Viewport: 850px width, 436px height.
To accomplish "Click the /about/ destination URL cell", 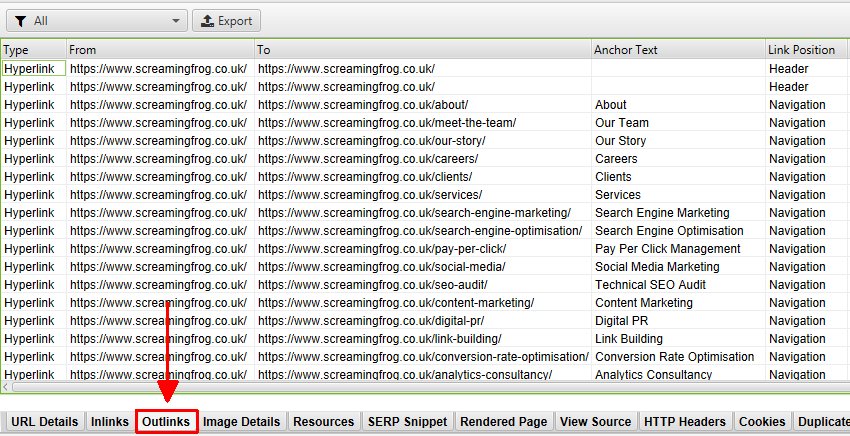I will pos(423,105).
